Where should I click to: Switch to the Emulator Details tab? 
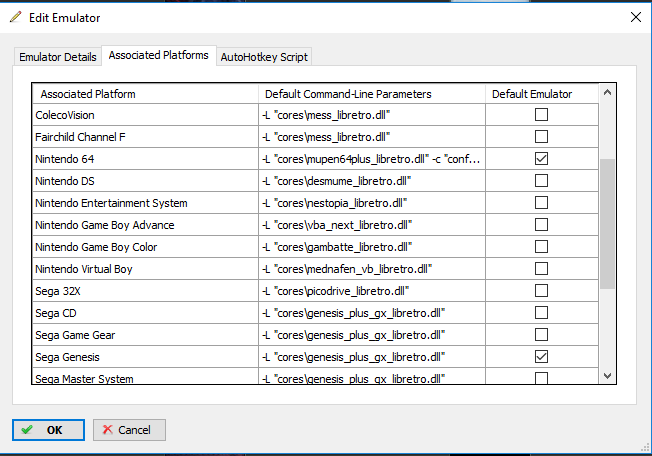(x=58, y=57)
